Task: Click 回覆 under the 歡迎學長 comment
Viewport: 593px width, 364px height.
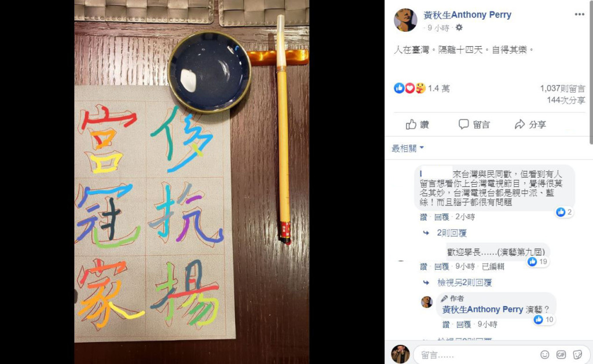Action: point(441,266)
